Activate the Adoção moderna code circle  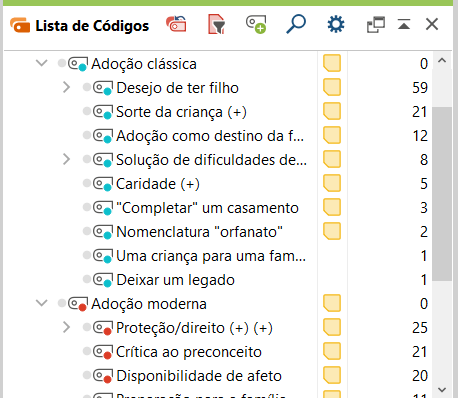62,303
